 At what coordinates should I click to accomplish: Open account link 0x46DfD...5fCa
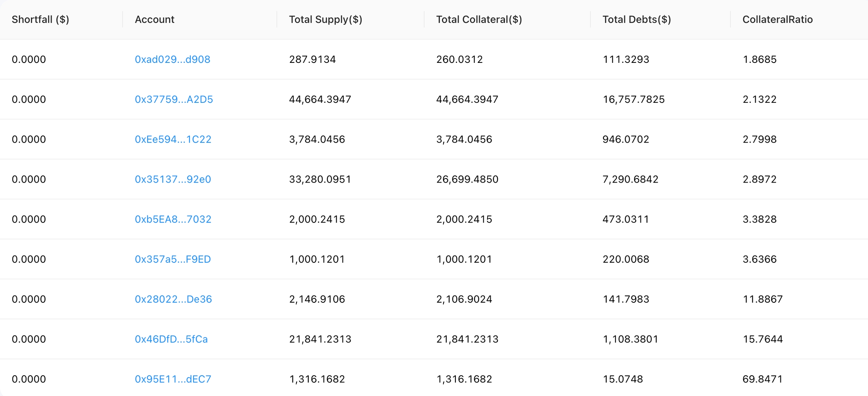tap(171, 339)
